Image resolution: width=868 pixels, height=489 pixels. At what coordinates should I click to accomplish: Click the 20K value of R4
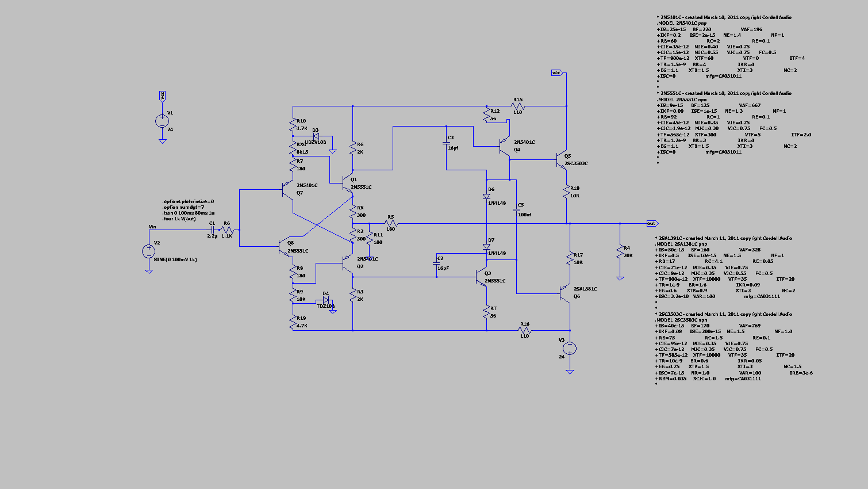(x=628, y=255)
